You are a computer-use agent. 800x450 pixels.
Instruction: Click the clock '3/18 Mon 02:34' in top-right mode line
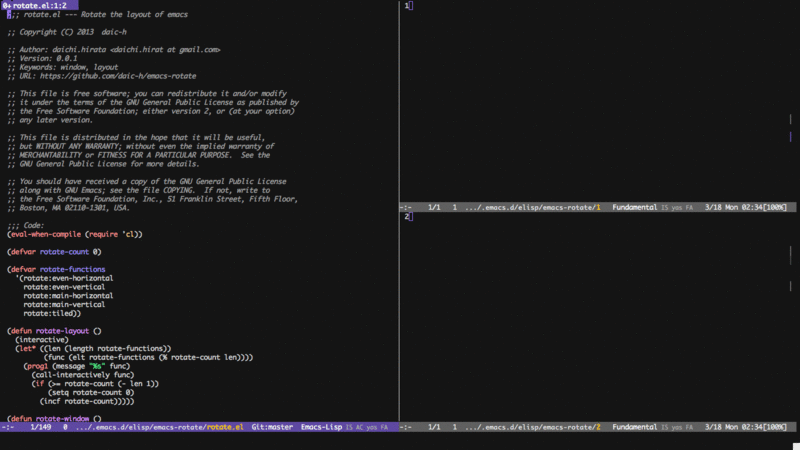click(733, 207)
